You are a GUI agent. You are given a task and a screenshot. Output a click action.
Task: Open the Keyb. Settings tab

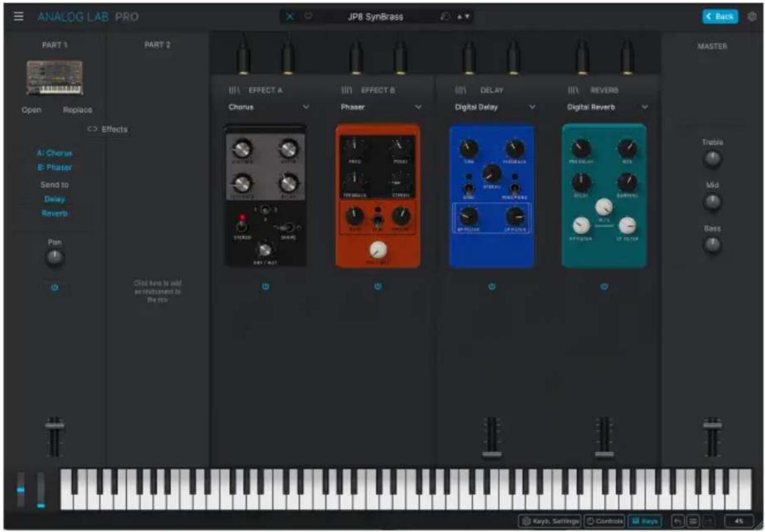pos(550,521)
